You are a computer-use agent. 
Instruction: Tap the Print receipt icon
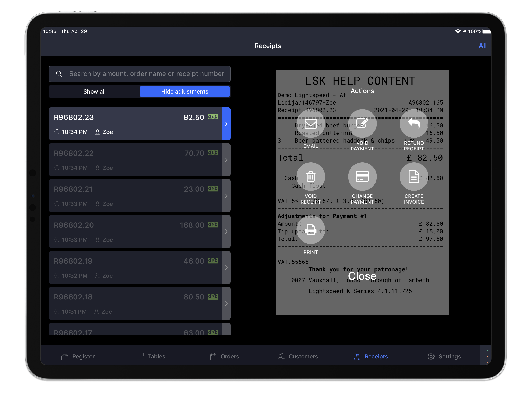311,230
